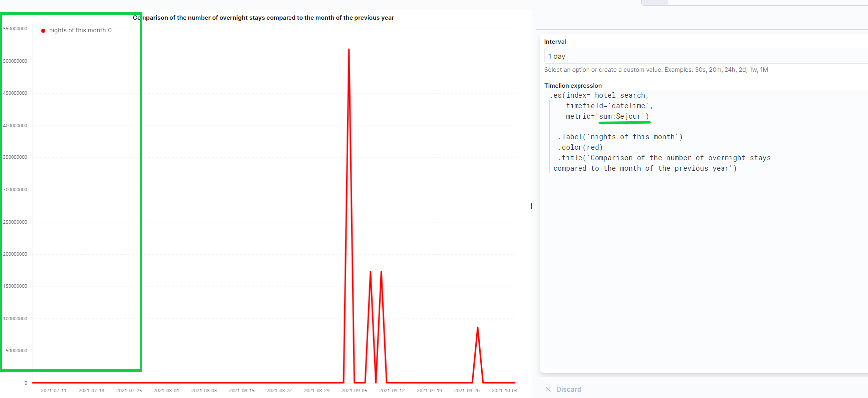
Task: Click the .title('Comparison of the number line
Action: 664,158
